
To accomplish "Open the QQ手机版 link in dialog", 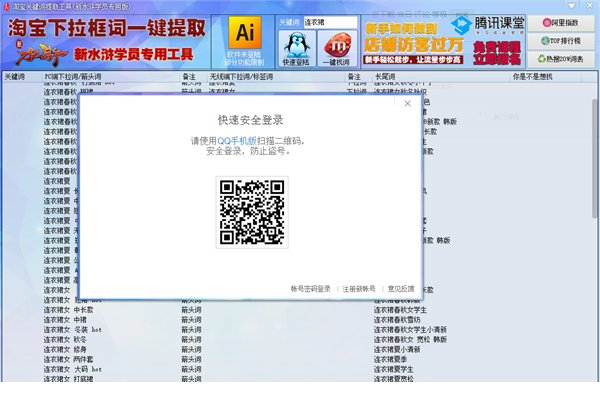I will pos(237,141).
